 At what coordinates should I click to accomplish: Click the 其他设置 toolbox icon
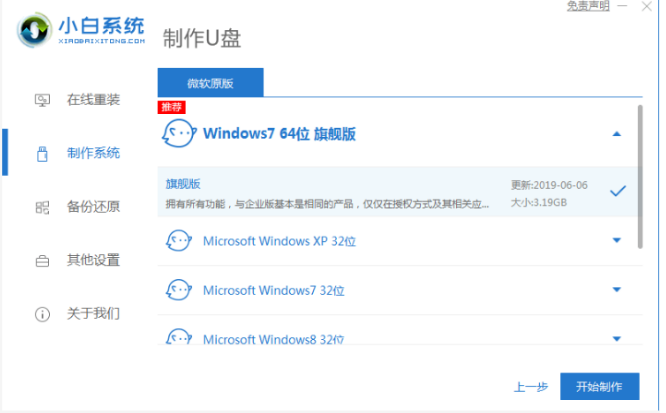pos(42,261)
